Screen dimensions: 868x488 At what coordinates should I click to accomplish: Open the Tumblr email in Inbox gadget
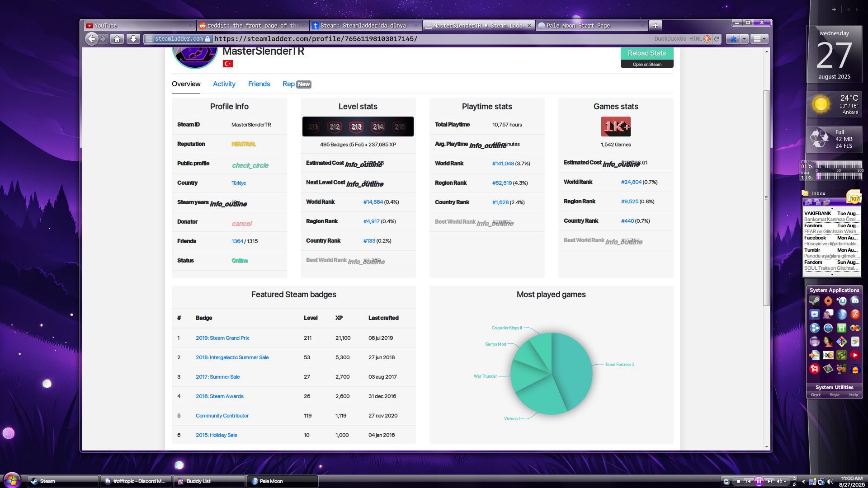pyautogui.click(x=832, y=253)
